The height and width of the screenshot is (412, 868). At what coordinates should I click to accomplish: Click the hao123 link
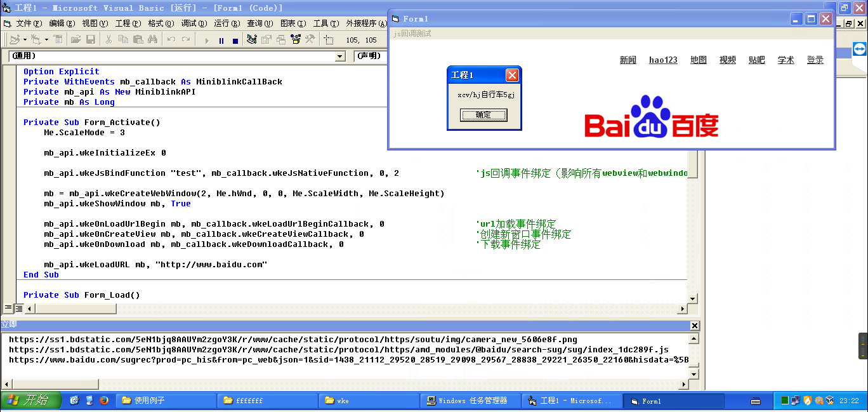(663, 60)
